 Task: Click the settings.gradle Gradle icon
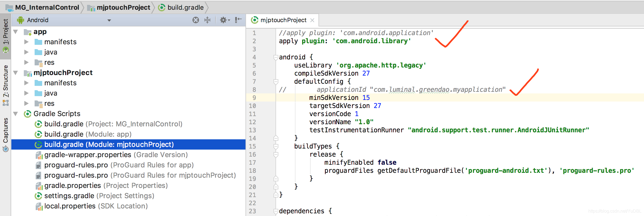click(x=38, y=196)
